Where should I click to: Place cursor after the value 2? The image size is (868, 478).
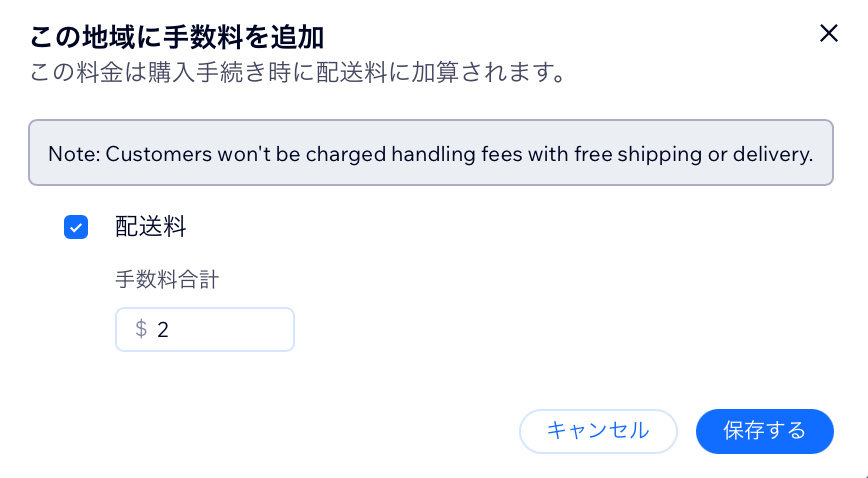(170, 329)
